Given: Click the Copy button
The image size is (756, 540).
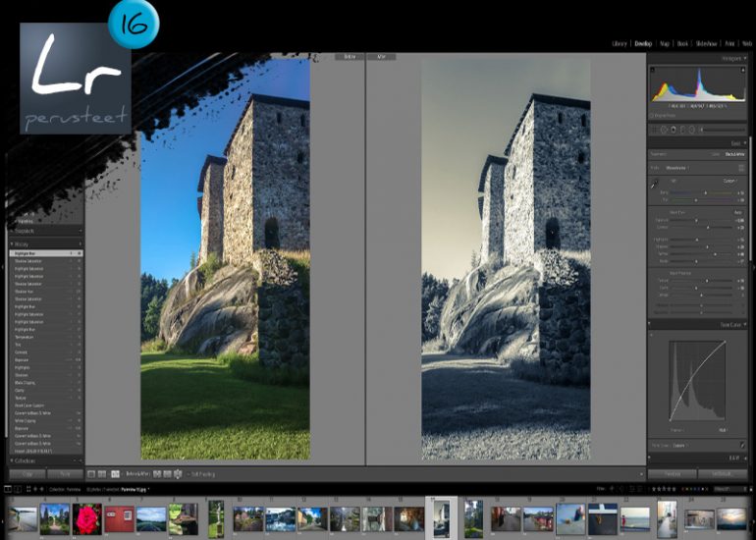Looking at the screenshot, I should [27, 473].
